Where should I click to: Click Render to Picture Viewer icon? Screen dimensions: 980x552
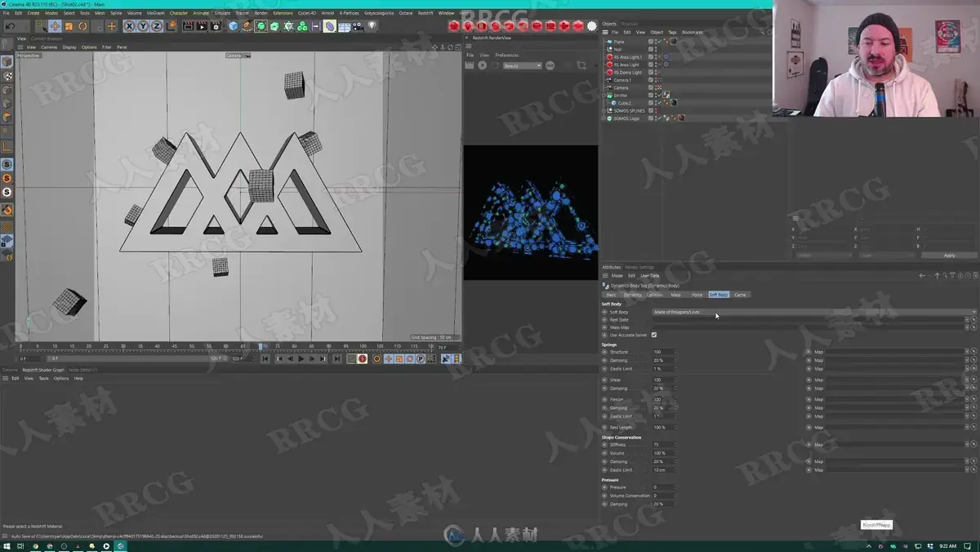pos(202,26)
